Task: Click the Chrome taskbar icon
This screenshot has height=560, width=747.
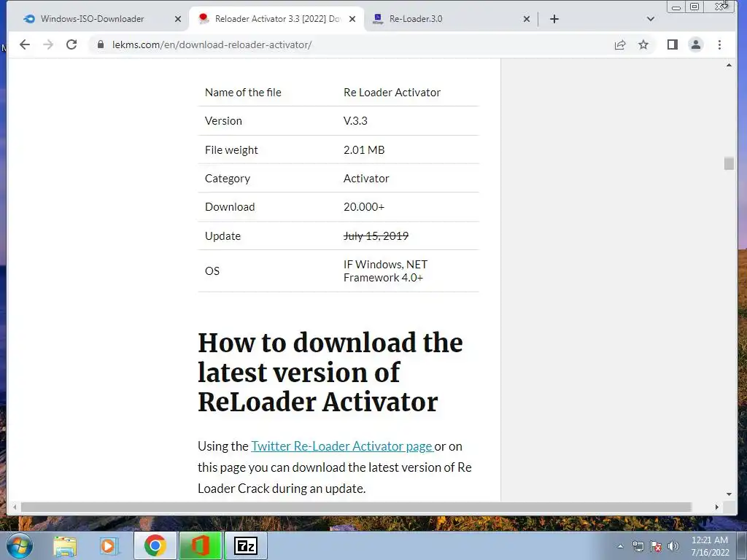Action: point(155,545)
